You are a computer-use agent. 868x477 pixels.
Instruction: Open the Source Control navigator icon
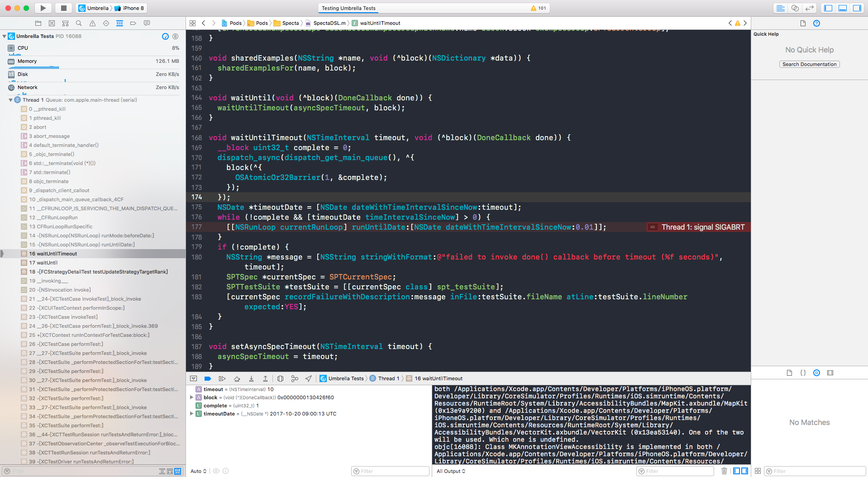click(52, 23)
